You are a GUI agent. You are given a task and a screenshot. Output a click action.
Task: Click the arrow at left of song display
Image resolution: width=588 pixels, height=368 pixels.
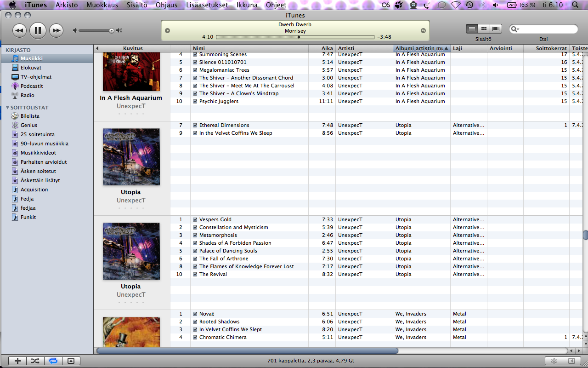coord(167,31)
